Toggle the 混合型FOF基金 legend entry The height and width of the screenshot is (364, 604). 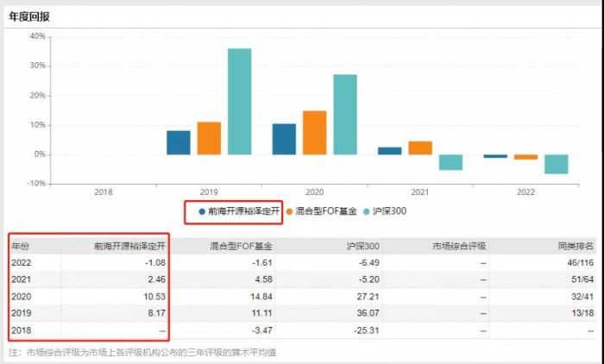coord(322,211)
